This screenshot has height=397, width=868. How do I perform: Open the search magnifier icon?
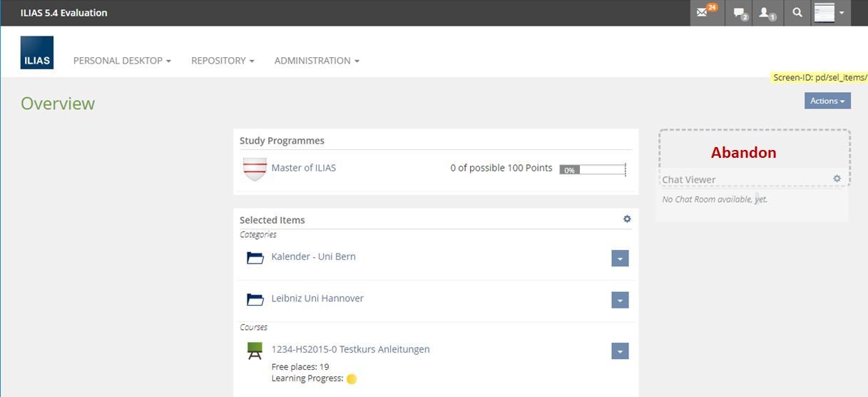pyautogui.click(x=797, y=13)
